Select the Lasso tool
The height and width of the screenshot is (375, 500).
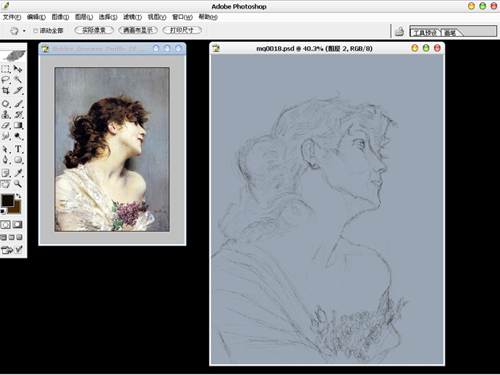[6, 80]
